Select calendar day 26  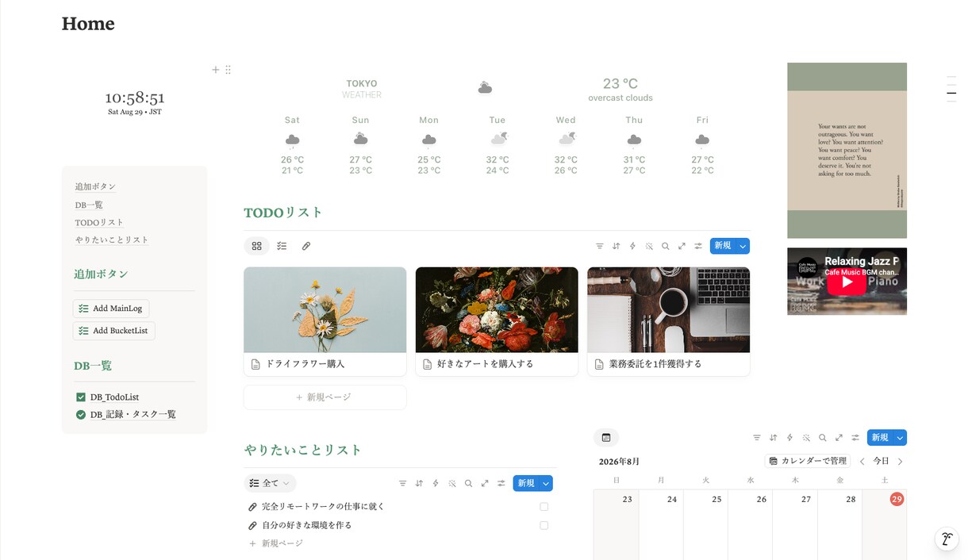tap(762, 499)
